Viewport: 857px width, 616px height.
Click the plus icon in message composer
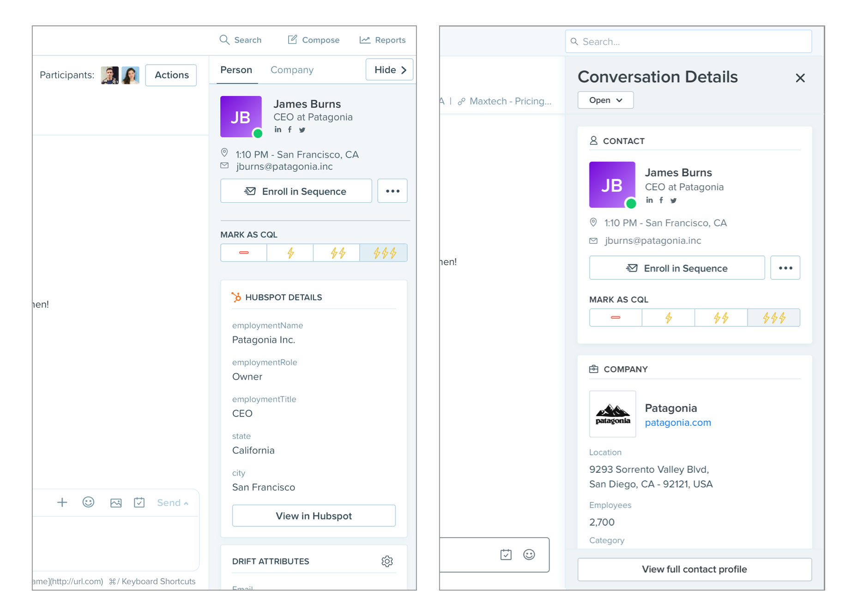62,502
